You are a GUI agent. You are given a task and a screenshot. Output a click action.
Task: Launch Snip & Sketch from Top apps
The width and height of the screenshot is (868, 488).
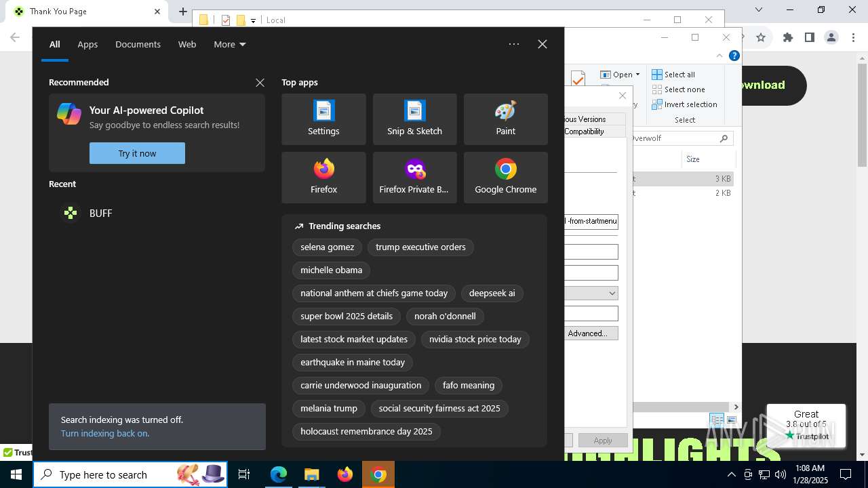click(414, 119)
